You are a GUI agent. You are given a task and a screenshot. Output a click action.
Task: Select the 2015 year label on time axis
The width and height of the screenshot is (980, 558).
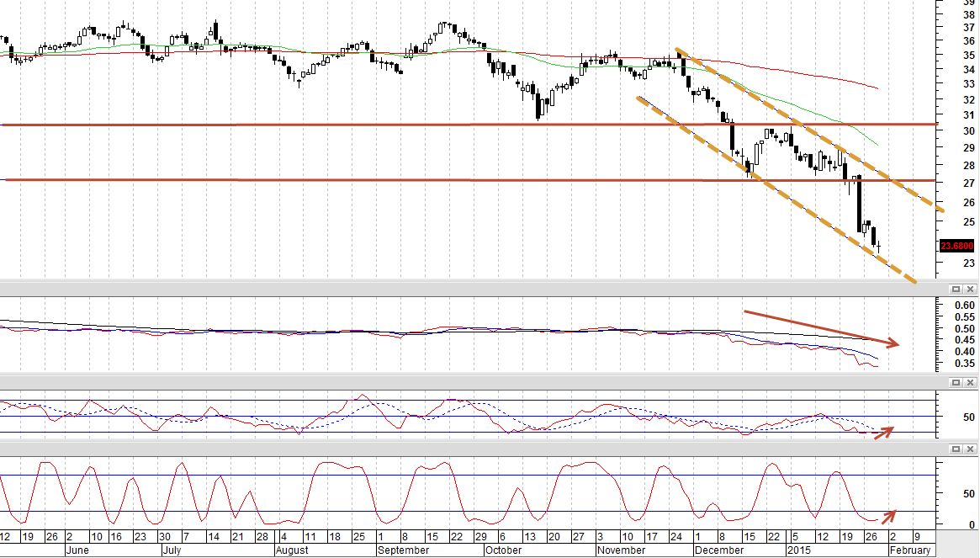tap(798, 550)
